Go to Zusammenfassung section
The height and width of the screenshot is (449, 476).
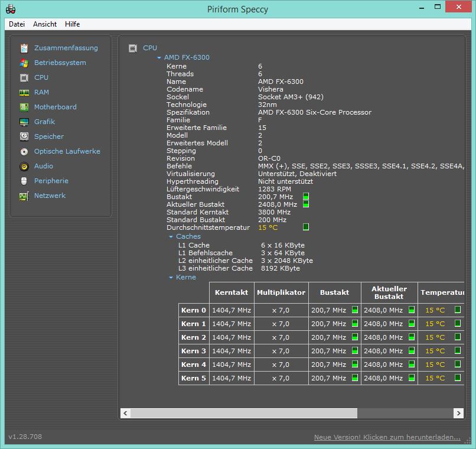click(x=66, y=48)
